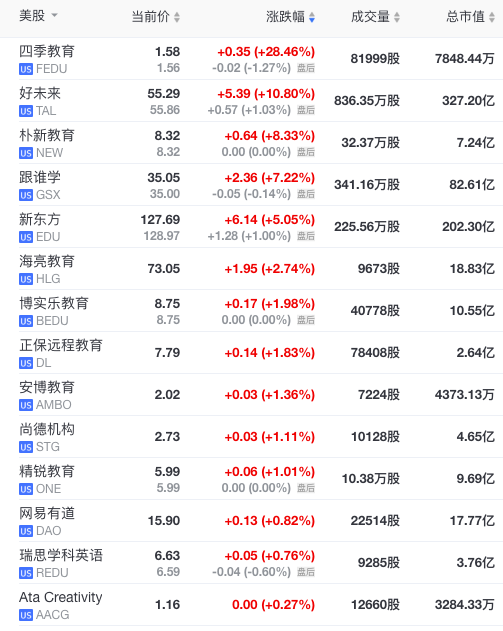The image size is (503, 631).
Task: Select Ata Creativity stock name
Action: click(x=61, y=597)
